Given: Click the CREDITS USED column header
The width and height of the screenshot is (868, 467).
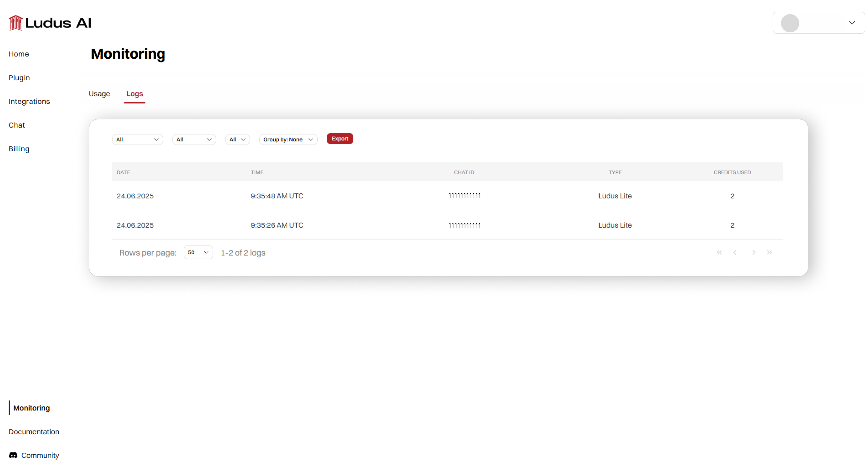Looking at the screenshot, I should point(732,172).
